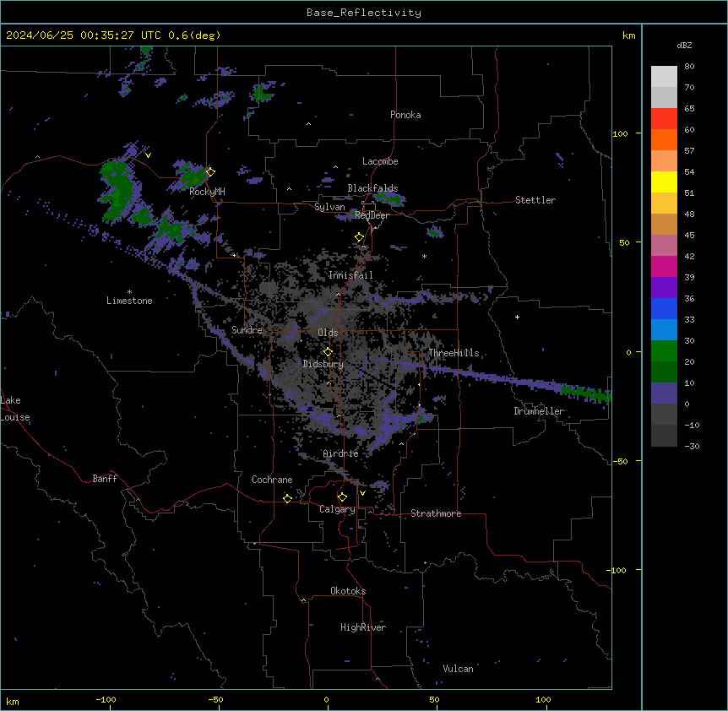Click the yellow diamond marker below RedDeer

360,237
